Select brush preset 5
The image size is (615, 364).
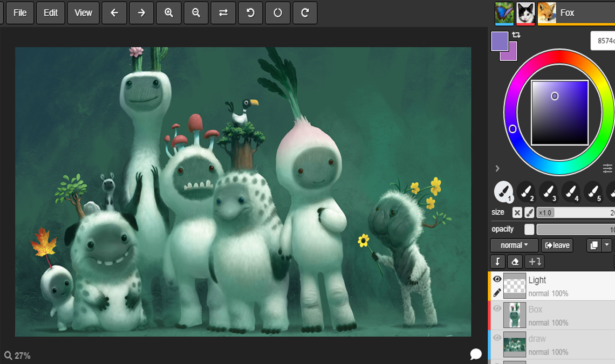pos(593,192)
